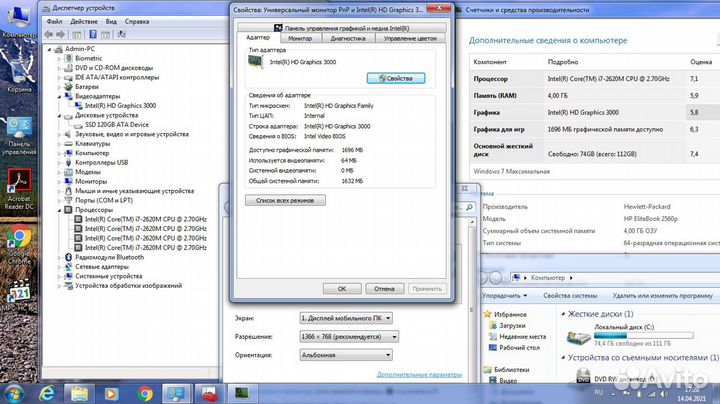The image size is (720, 404).
Task: Click the volume icon in system tray
Action: (664, 394)
